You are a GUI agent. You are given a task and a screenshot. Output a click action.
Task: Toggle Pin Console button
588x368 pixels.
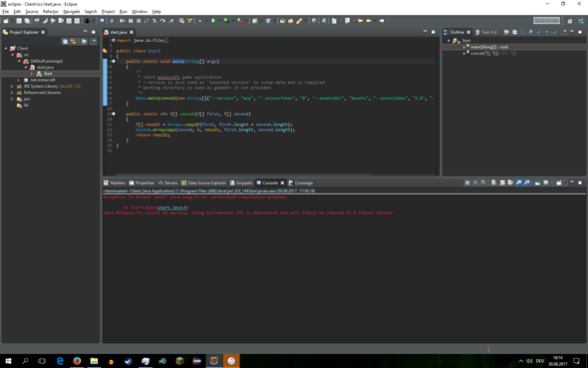pos(537,183)
